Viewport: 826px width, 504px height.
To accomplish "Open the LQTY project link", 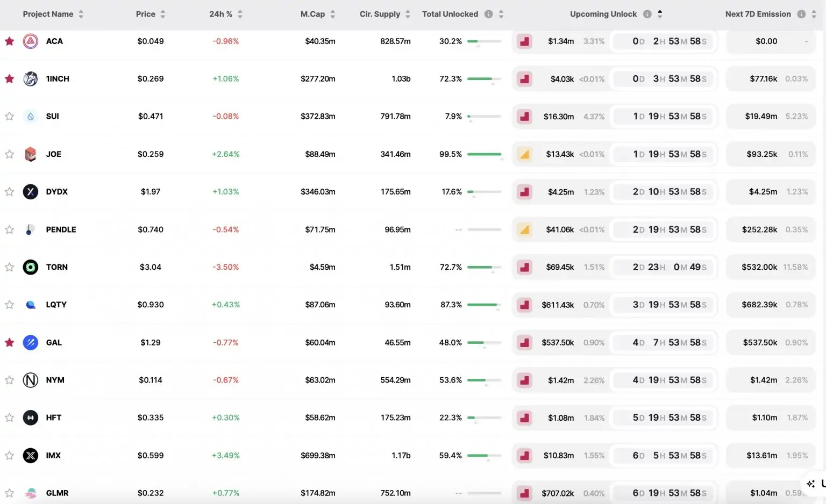I will click(x=56, y=305).
